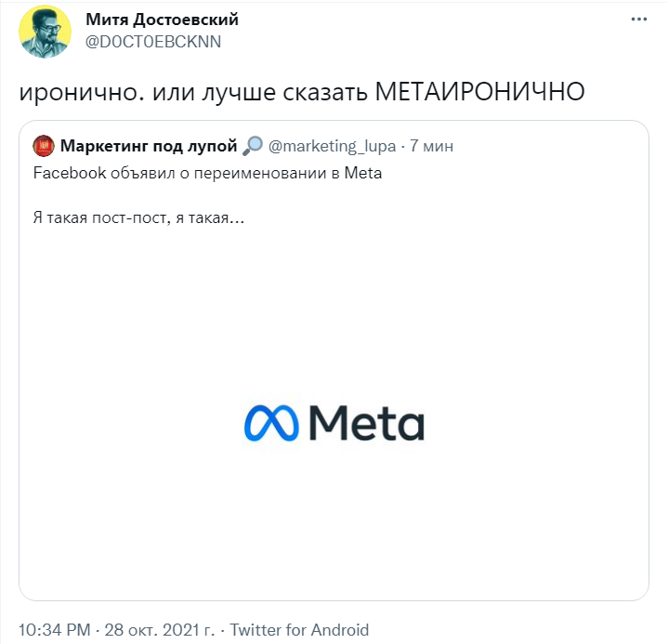Click the quoted tweet's '7 мин' timestamp

432,146
